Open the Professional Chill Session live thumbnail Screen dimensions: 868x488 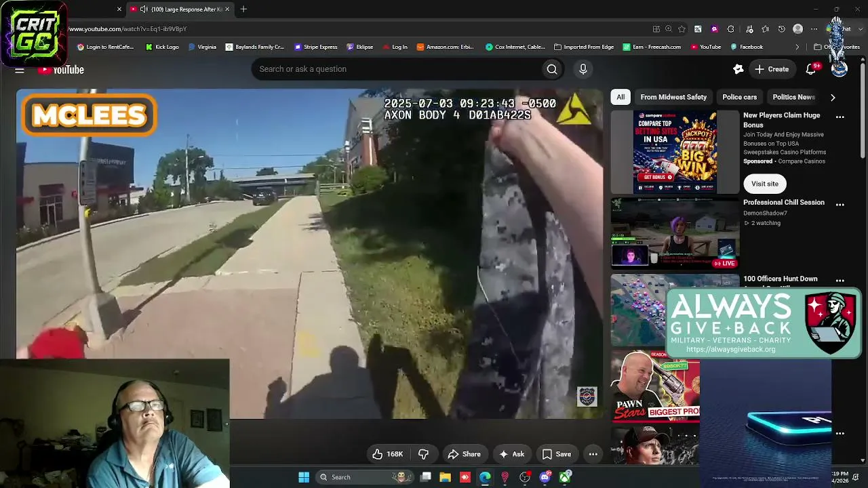pos(675,234)
